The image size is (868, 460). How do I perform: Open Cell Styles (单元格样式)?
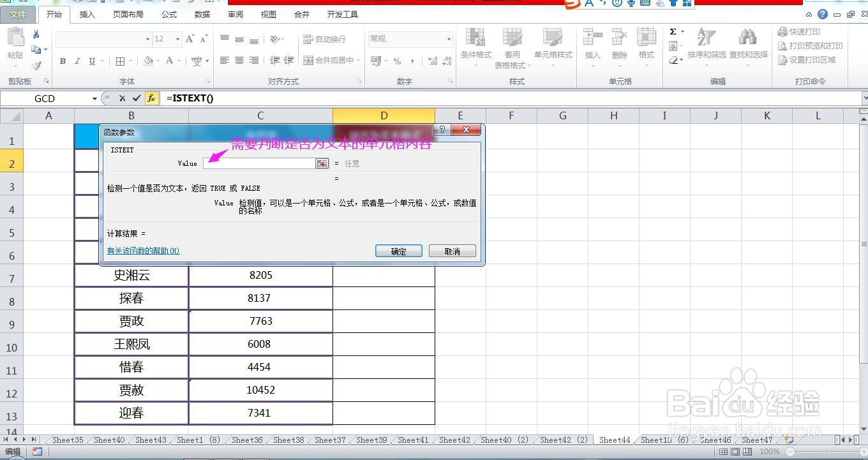[553, 47]
